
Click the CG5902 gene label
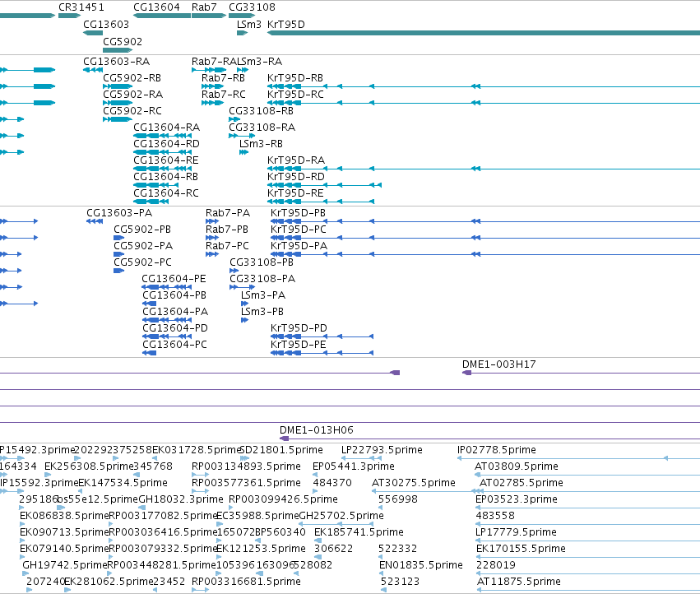point(123,41)
